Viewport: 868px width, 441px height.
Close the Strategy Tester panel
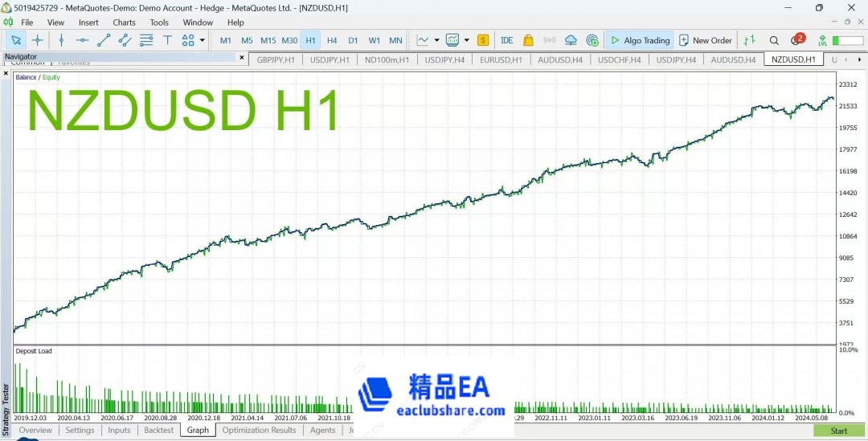point(6,73)
